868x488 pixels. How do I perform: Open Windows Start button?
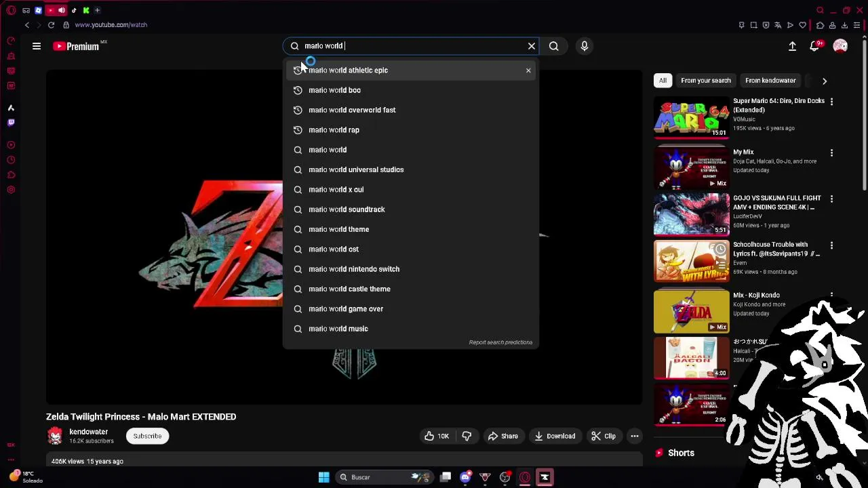coord(323,477)
